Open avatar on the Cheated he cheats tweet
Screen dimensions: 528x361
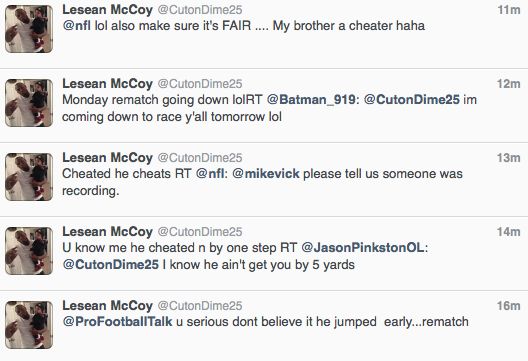click(x=29, y=177)
